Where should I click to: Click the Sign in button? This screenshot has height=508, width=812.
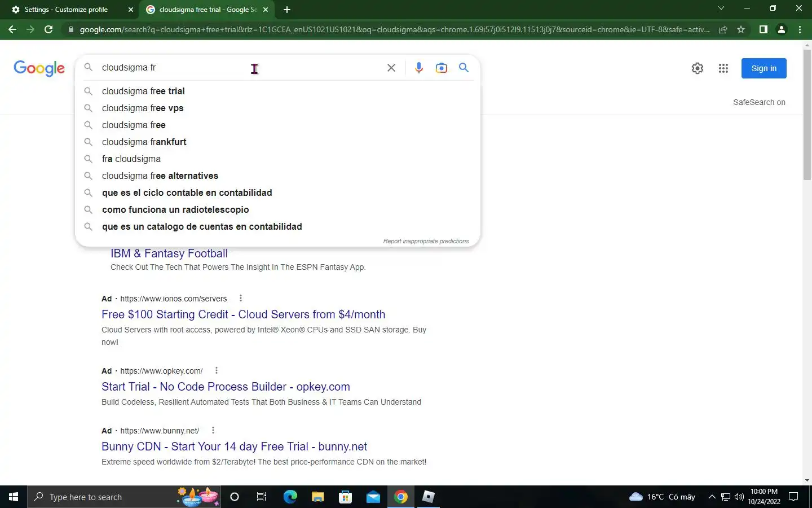tap(764, 68)
